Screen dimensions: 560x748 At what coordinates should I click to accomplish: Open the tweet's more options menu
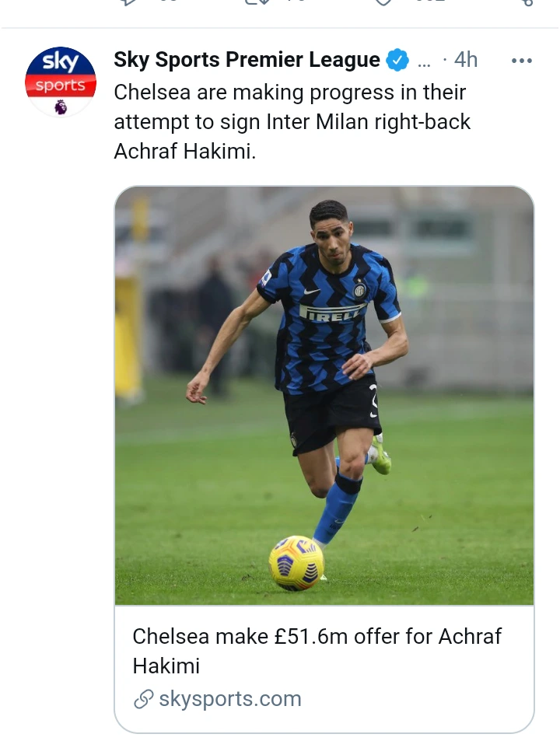click(521, 61)
